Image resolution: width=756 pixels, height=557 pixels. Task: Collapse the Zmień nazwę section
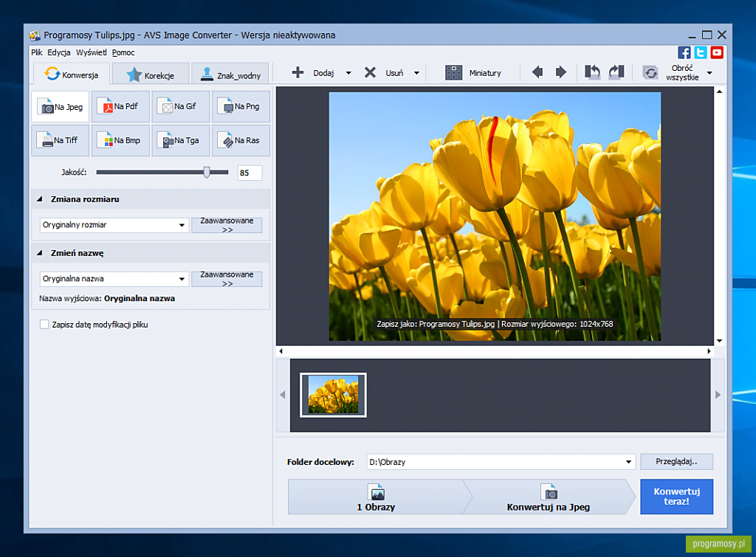coord(40,253)
